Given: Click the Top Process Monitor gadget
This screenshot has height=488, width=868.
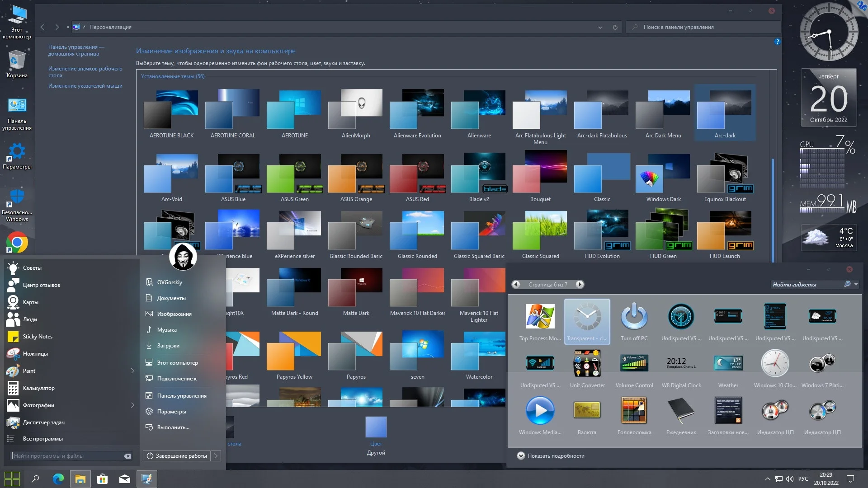Looking at the screenshot, I should click(540, 317).
